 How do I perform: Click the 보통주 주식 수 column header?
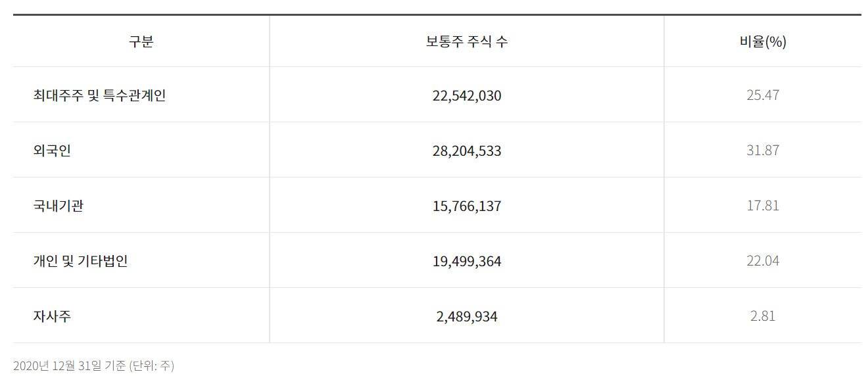point(467,42)
